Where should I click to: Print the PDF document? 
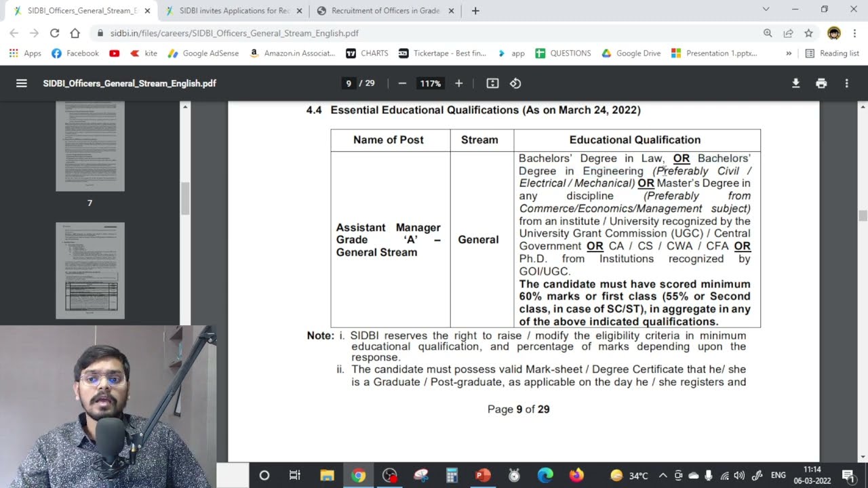point(821,83)
